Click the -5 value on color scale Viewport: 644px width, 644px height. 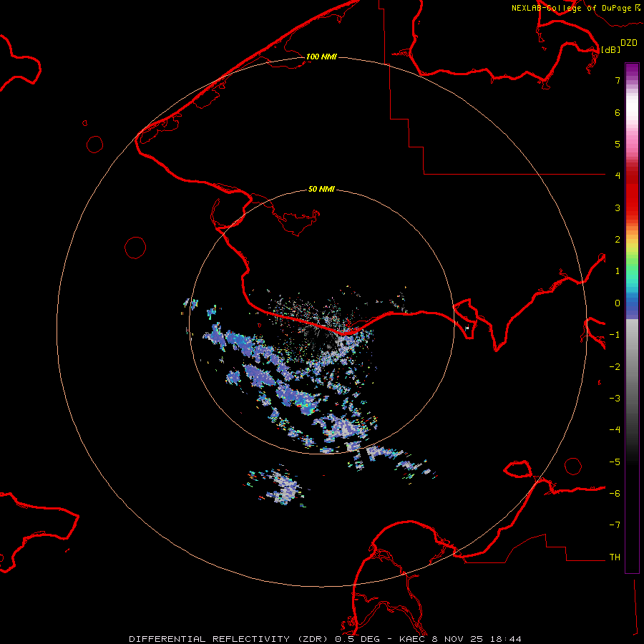[615, 462]
